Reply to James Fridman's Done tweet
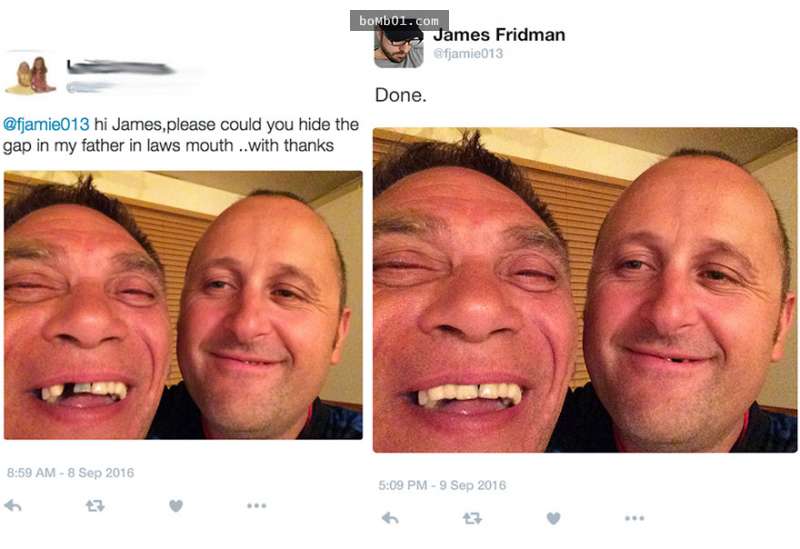 point(390,518)
